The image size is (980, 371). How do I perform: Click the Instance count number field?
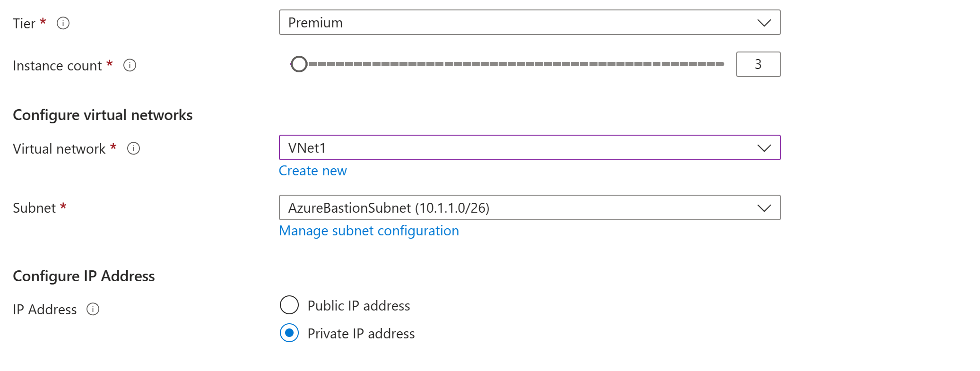tap(758, 64)
